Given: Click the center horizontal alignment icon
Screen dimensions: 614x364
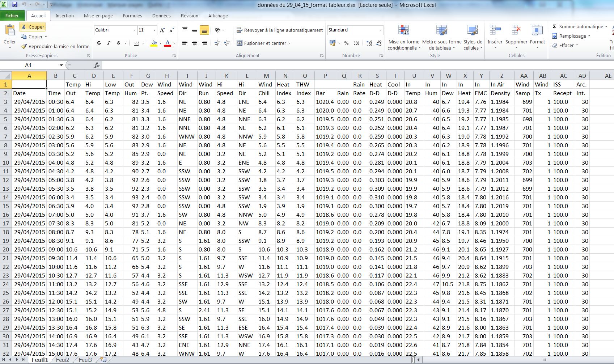Looking at the screenshot, I should pyautogui.click(x=195, y=43).
